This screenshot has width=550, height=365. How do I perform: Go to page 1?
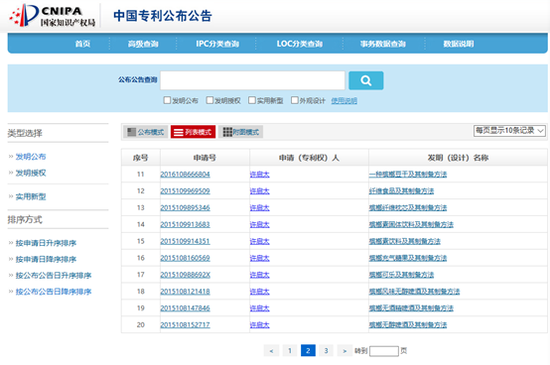click(x=290, y=350)
